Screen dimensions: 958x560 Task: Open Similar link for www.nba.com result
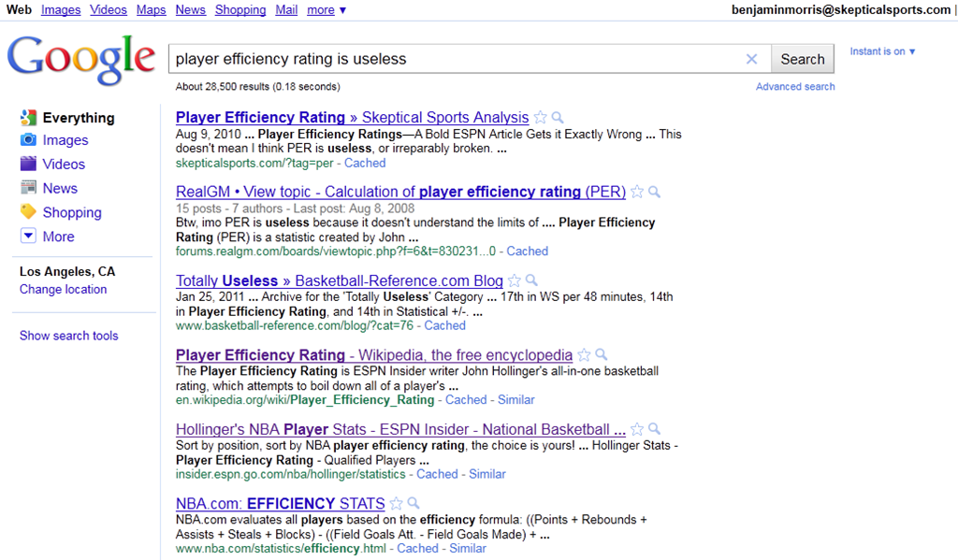[468, 549]
